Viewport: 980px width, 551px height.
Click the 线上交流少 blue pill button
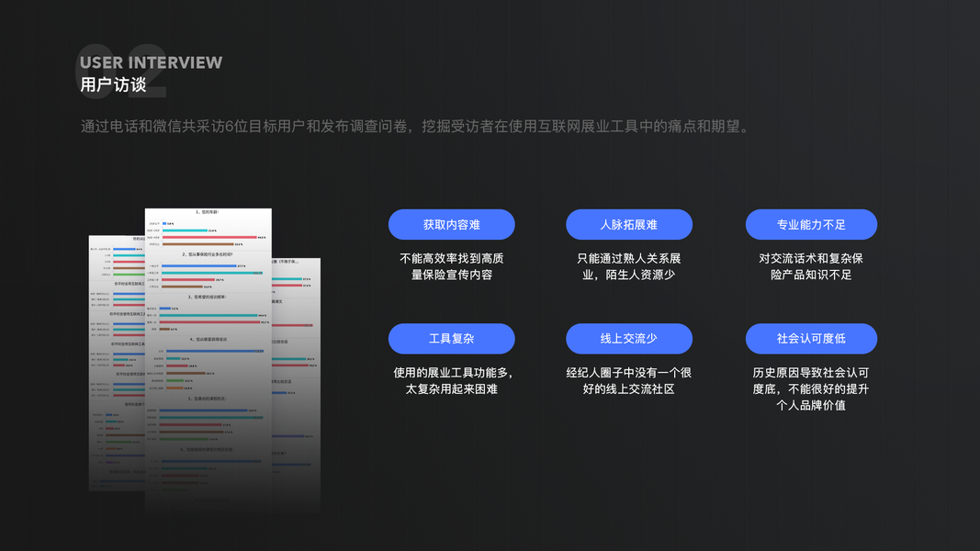tap(629, 339)
